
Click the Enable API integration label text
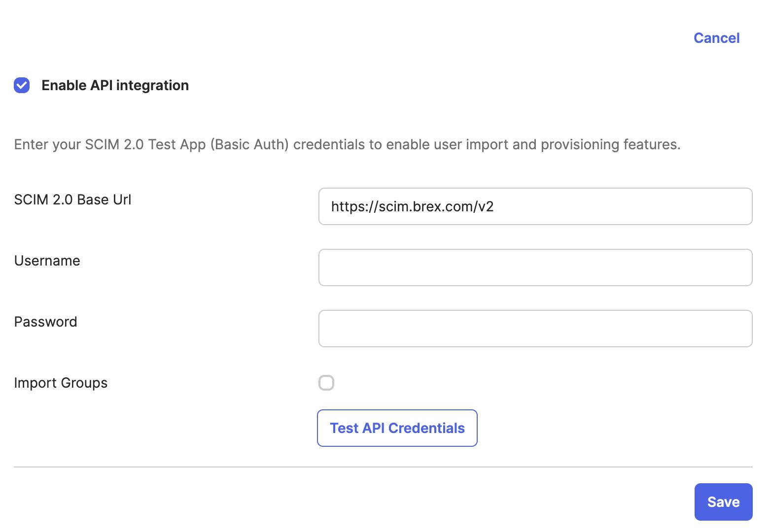click(115, 85)
